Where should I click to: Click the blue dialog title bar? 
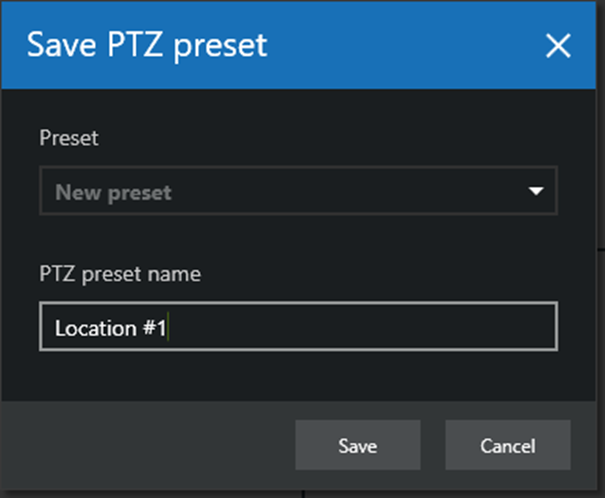(x=400, y=45)
